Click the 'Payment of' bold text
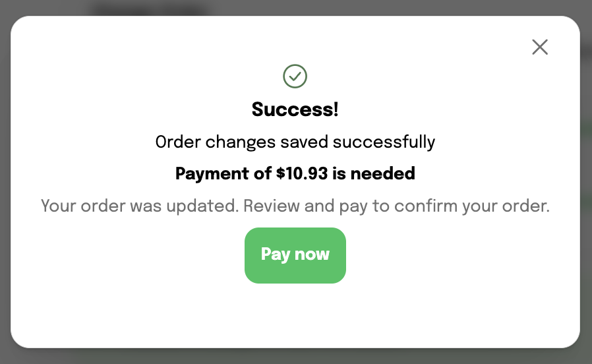 [223, 173]
